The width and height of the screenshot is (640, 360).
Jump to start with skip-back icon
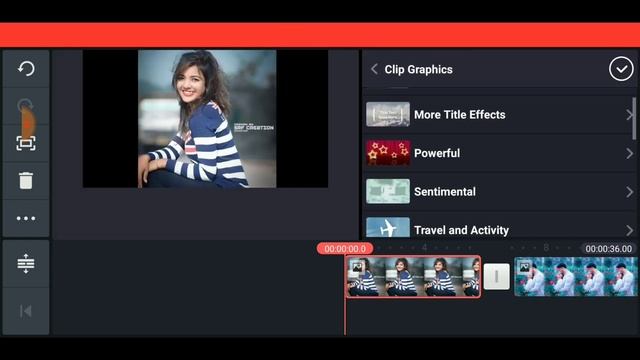coord(26,311)
